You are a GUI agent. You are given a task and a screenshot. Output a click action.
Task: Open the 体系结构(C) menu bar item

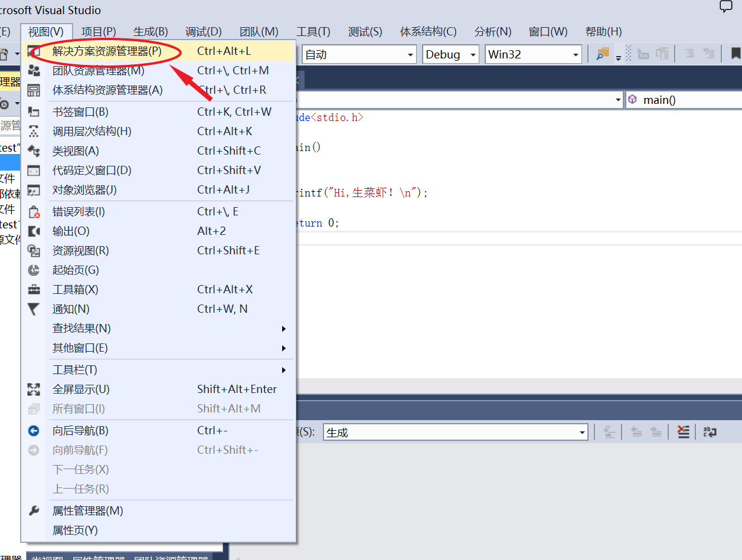point(429,31)
